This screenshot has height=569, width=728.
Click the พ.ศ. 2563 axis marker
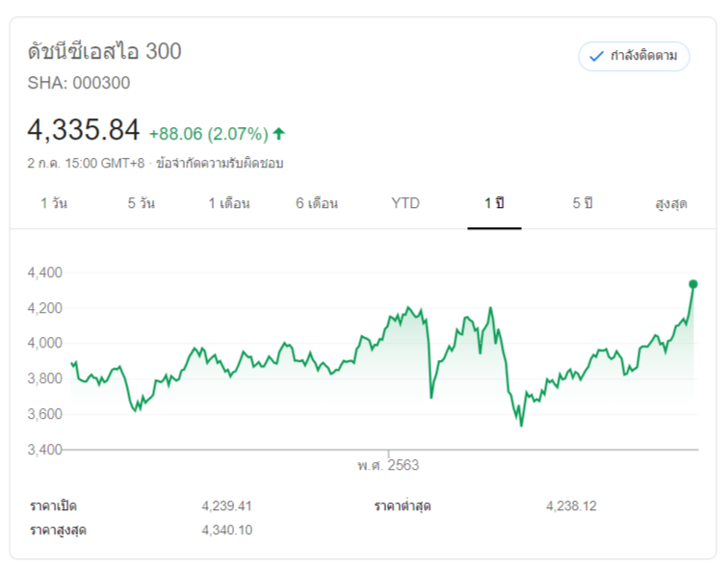[388, 465]
